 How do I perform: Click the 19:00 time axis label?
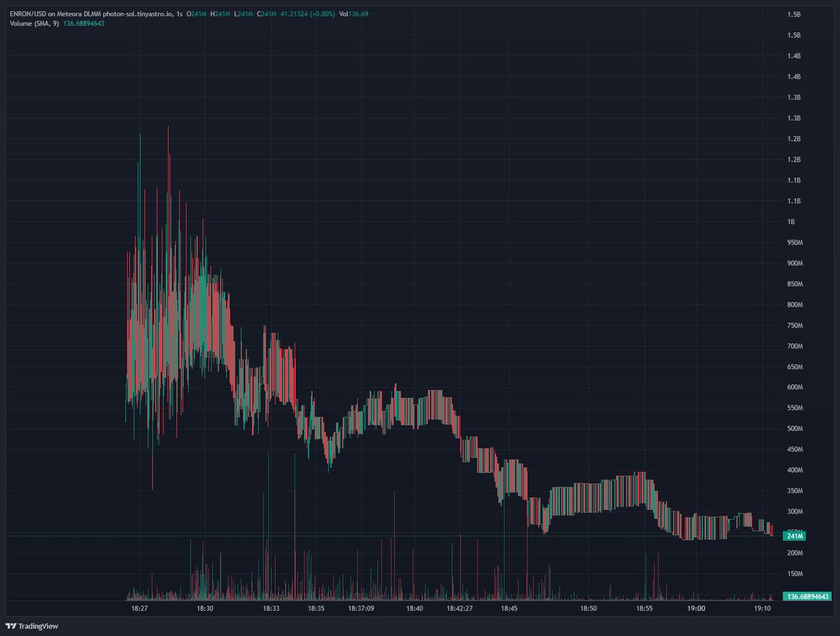pyautogui.click(x=696, y=609)
